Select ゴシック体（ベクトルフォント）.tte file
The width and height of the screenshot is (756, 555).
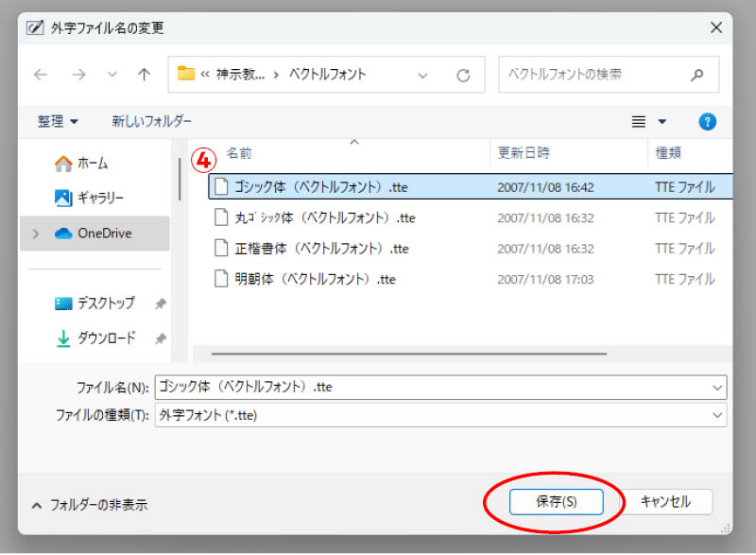pos(470,186)
